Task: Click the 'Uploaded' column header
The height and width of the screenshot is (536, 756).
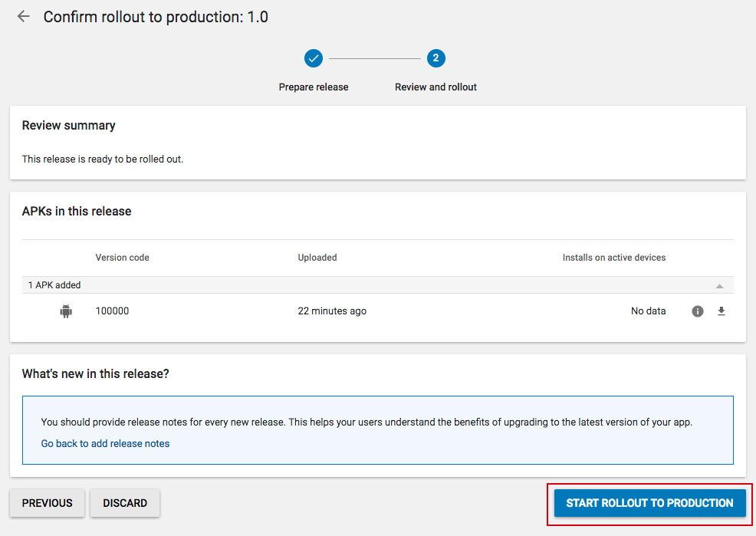Action: coord(317,258)
